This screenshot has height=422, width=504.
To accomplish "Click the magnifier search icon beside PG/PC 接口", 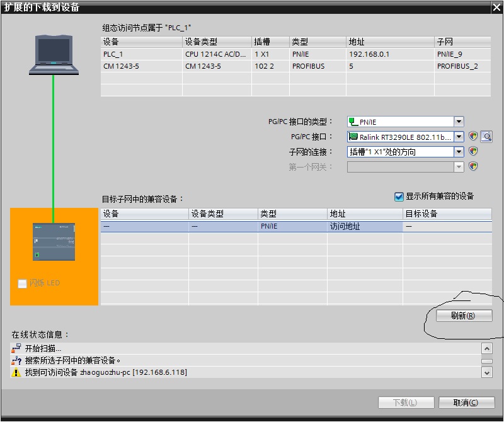I will click(x=486, y=137).
